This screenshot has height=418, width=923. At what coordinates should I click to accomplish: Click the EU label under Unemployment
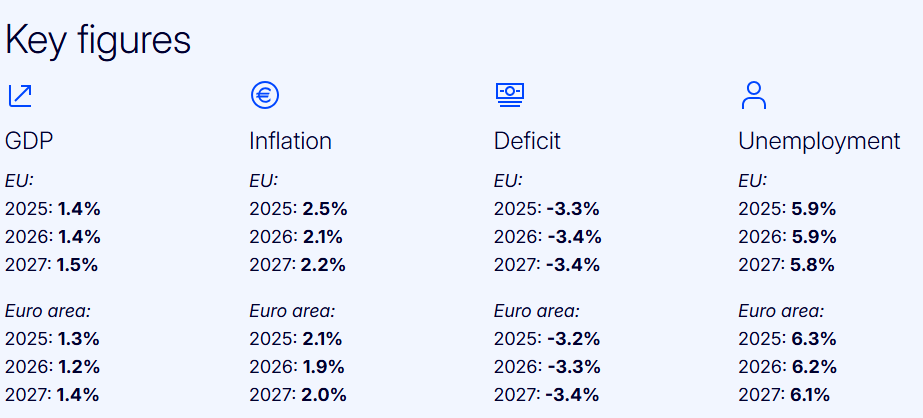point(752,181)
